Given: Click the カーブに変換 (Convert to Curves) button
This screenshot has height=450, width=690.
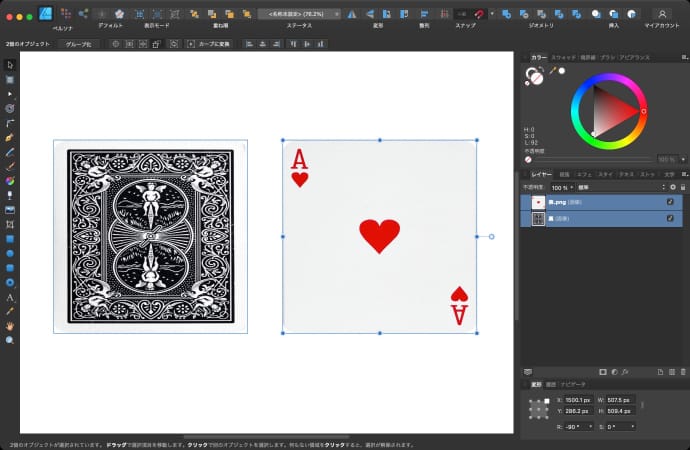Looking at the screenshot, I should click(x=209, y=44).
